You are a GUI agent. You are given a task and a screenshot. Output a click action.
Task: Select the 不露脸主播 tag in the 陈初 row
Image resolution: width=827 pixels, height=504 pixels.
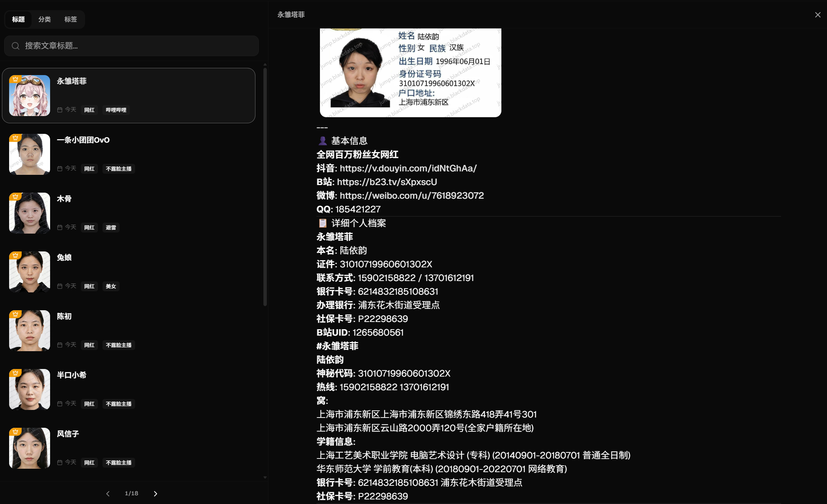coord(119,345)
